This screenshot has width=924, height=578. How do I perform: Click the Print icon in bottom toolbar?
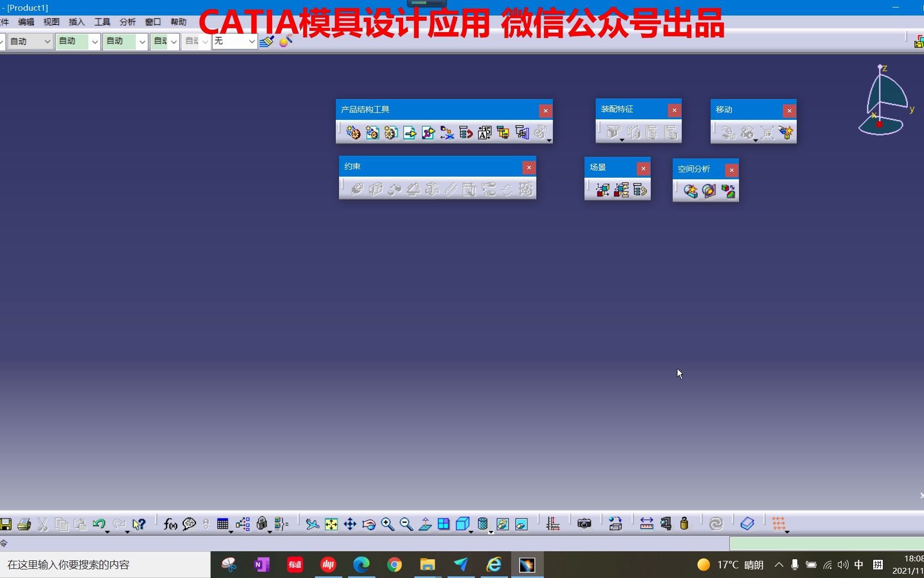24,524
